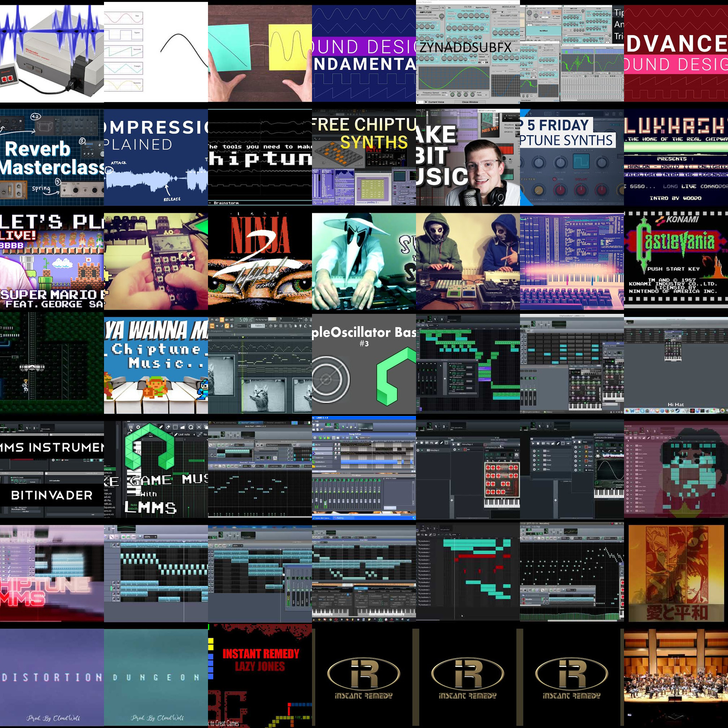Select the Brainstorm chiptune tools thumbnail
Screen dimensions: 728x728
click(x=260, y=158)
